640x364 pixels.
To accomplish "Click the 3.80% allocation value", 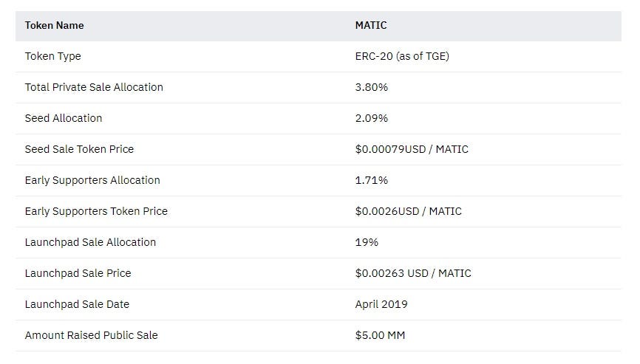I will pos(371,87).
